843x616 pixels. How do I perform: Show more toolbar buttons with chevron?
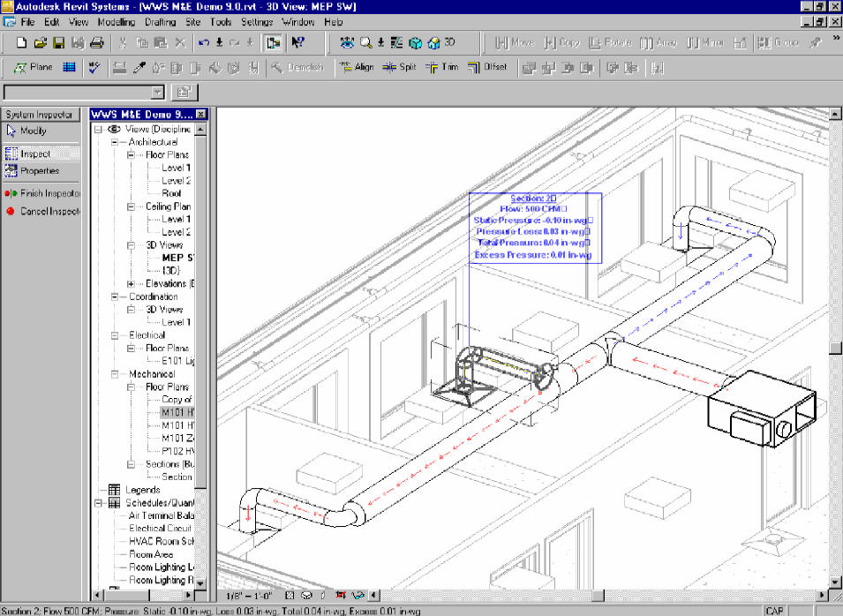[836, 38]
